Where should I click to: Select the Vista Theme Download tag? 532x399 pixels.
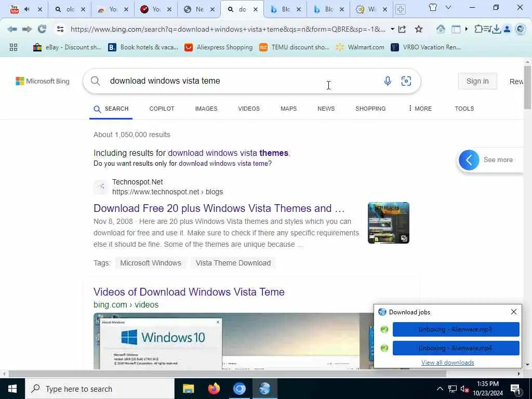233,263
